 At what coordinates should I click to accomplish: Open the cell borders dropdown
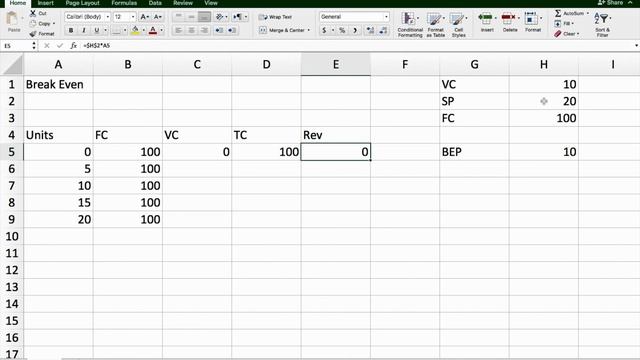(x=125, y=30)
